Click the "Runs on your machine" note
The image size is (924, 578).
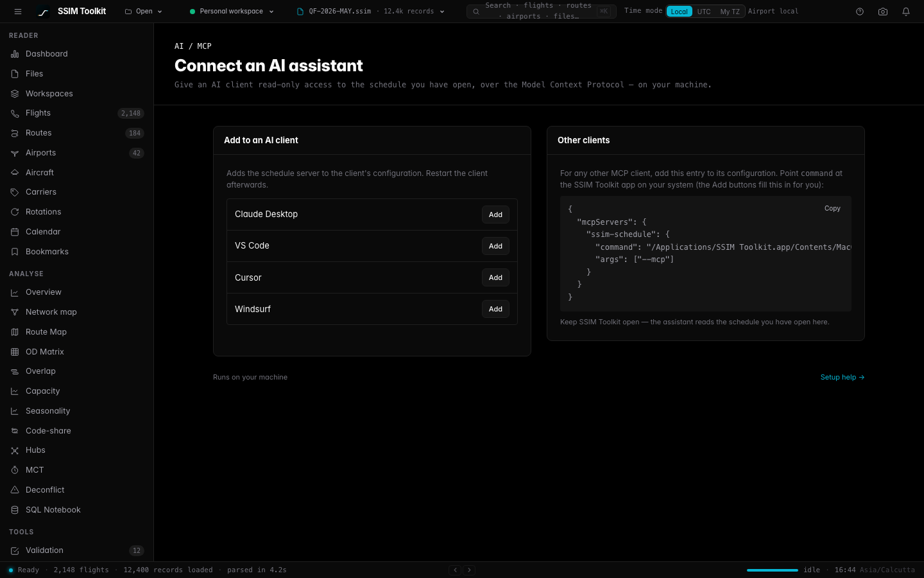tap(250, 377)
